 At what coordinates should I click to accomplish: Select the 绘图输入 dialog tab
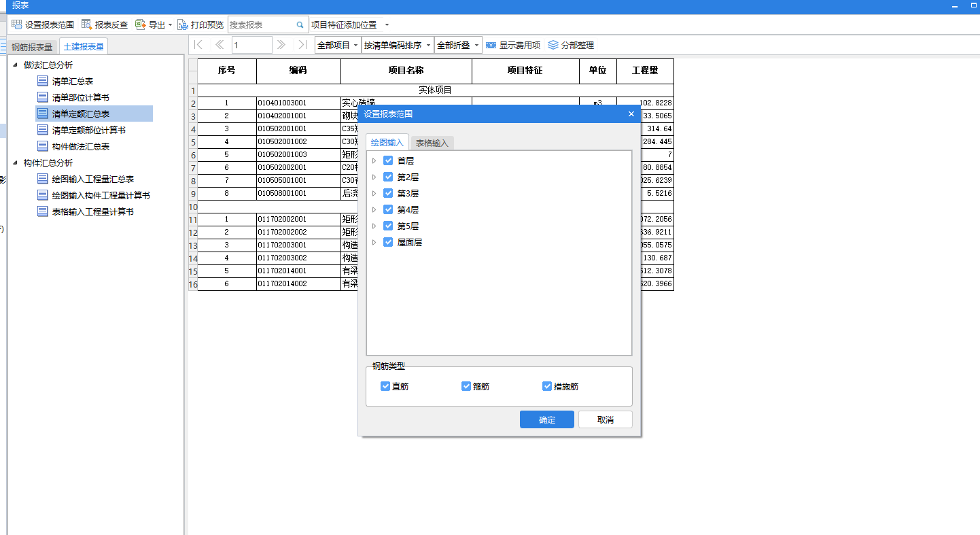pos(387,142)
